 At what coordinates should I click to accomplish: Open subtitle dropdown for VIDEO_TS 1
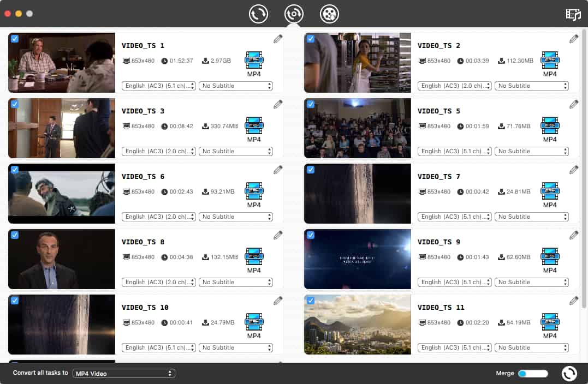coord(235,86)
